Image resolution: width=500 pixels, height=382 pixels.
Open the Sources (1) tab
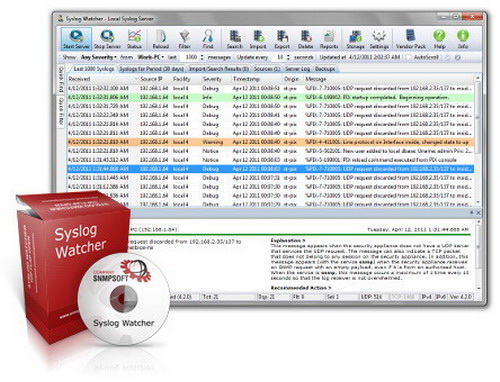coord(267,69)
